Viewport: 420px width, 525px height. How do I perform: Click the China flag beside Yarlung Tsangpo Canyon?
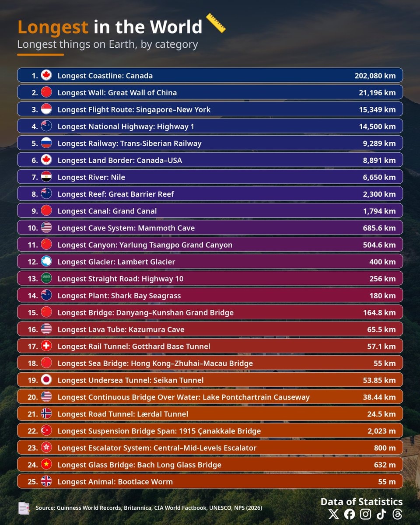coord(46,245)
